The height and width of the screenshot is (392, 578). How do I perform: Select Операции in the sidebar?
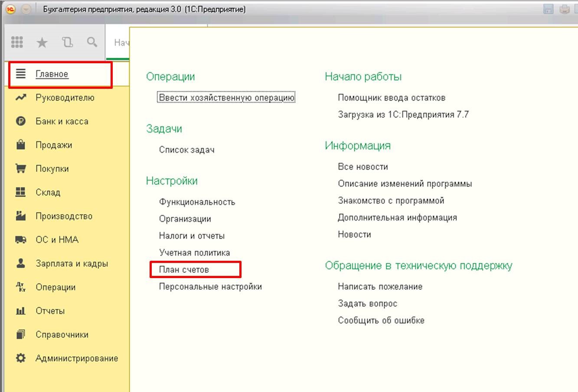pyautogui.click(x=56, y=287)
